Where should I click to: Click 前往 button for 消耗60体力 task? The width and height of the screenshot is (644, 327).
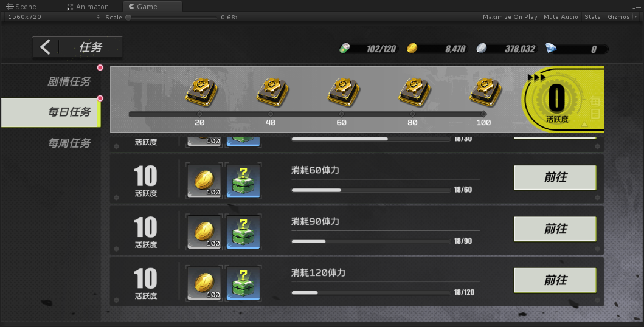(555, 177)
